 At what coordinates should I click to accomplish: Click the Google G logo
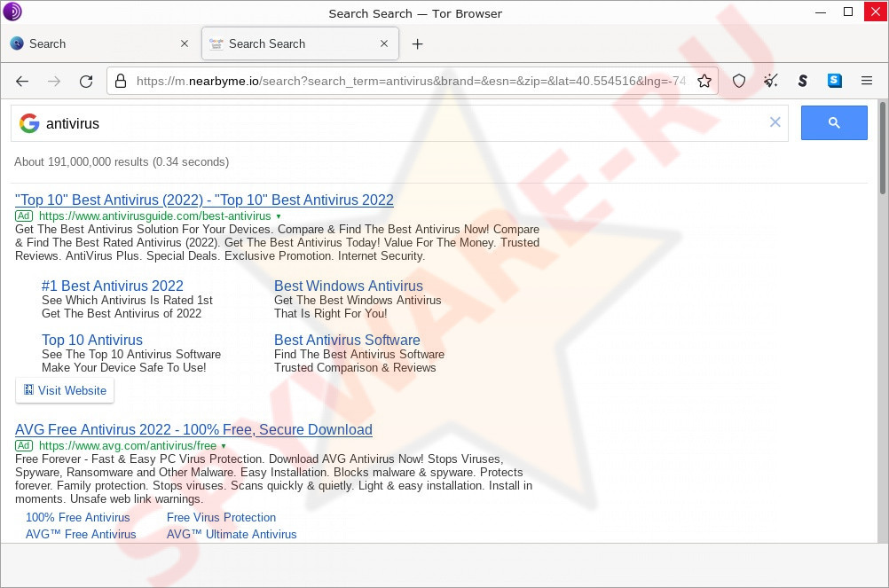[29, 123]
